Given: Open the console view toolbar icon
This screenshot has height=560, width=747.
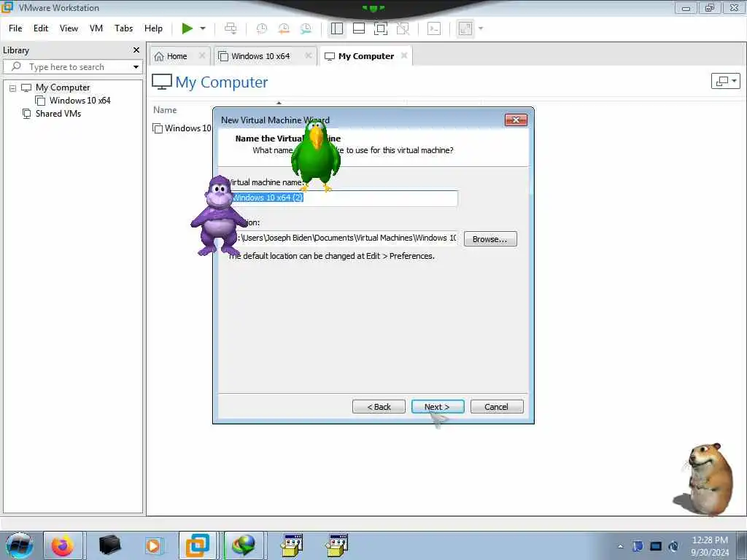Looking at the screenshot, I should tap(434, 28).
